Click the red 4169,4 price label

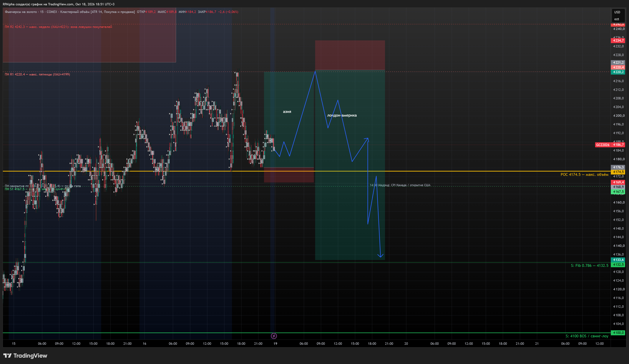pos(618,182)
